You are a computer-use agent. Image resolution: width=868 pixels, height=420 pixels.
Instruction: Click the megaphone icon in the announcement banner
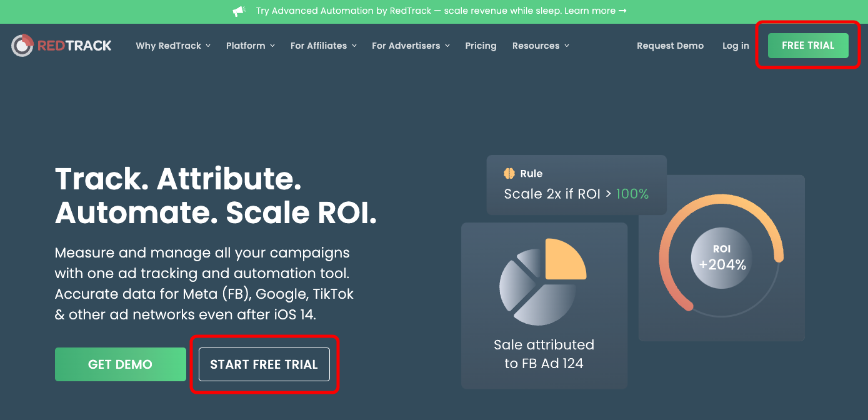(239, 11)
